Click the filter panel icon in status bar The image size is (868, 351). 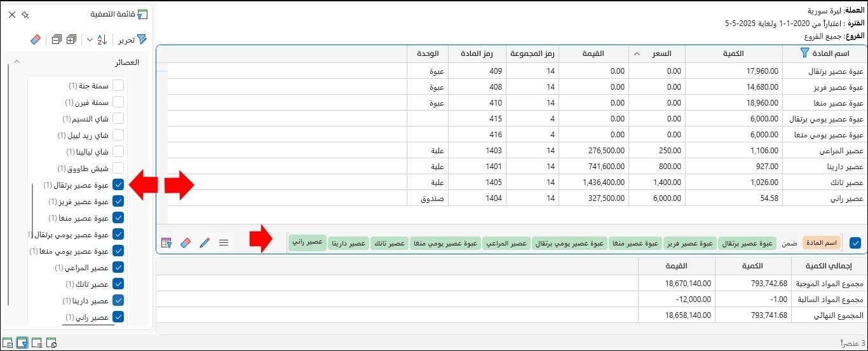(x=22, y=343)
